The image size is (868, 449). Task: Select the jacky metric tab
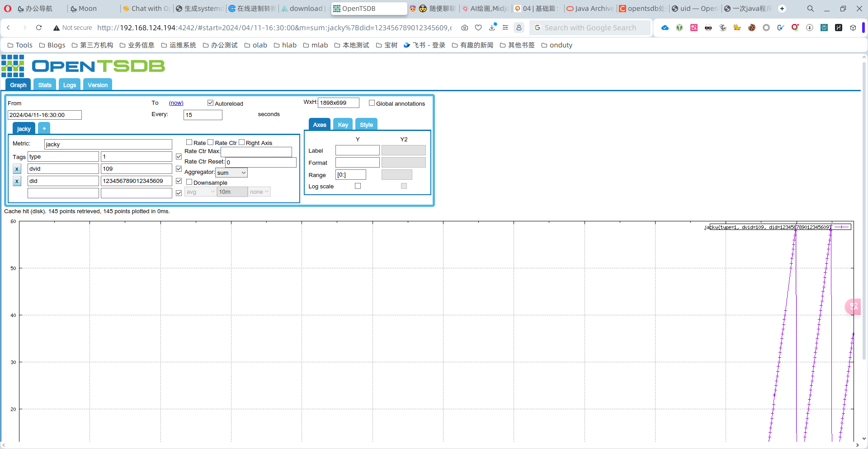coord(24,129)
